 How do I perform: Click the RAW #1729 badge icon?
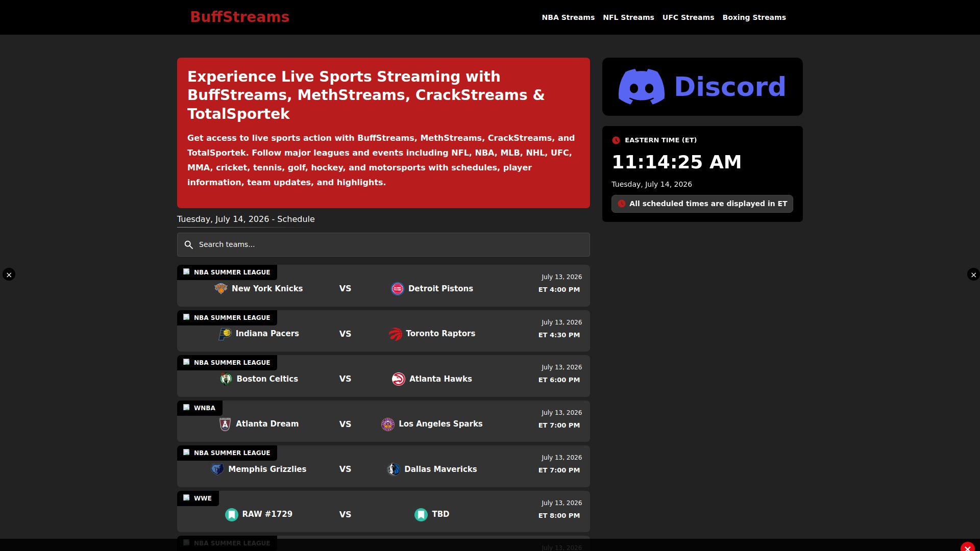(232, 514)
